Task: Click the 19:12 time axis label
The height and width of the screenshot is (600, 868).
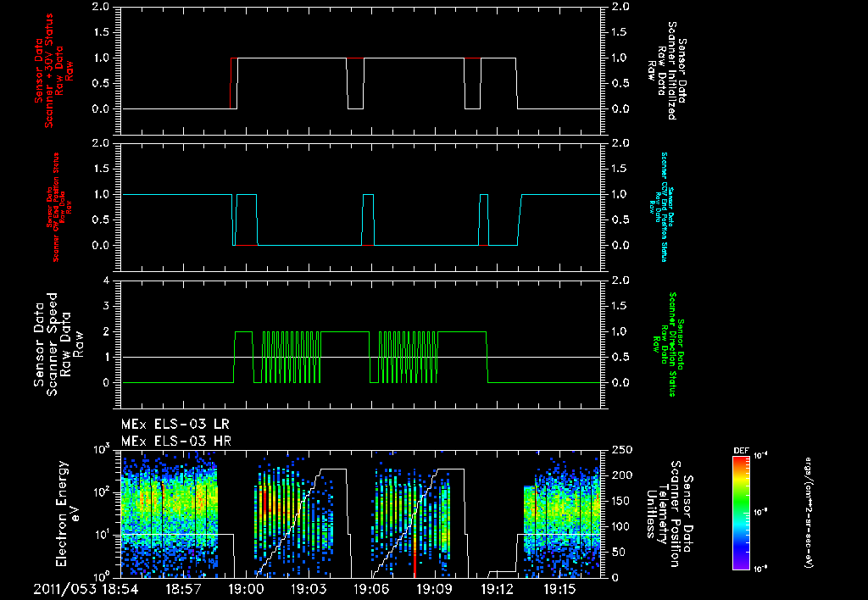Action: (497, 589)
